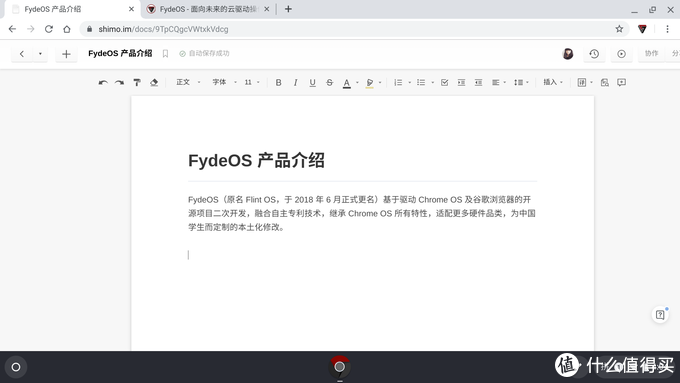Viewport: 680px width, 383px height.
Task: Click the red shield extension icon
Action: tap(642, 29)
